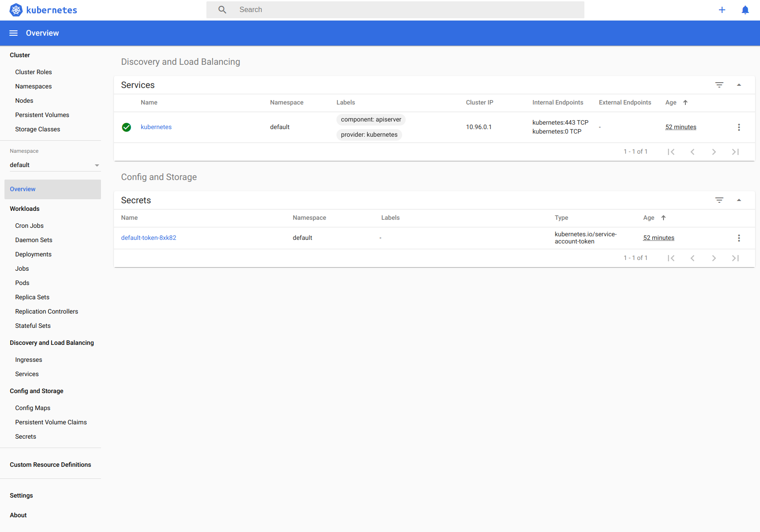Viewport: 760px width, 532px height.
Task: Open the notifications bell
Action: pos(745,10)
